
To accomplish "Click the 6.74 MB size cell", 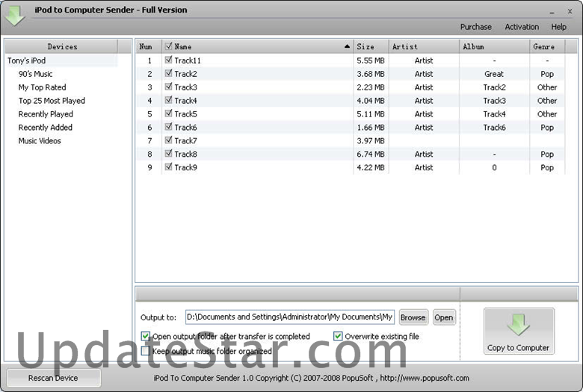I will coord(371,154).
